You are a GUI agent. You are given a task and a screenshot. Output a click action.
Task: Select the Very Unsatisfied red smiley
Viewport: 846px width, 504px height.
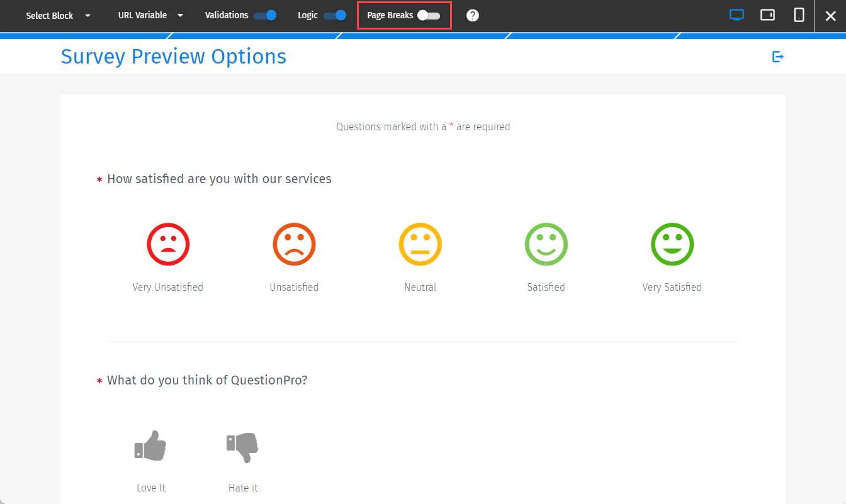(x=167, y=244)
